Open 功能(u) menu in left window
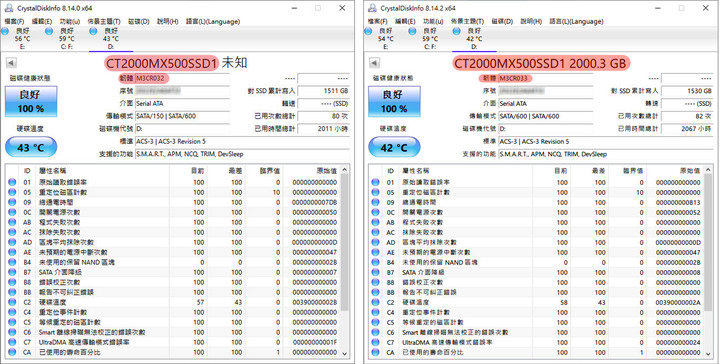 [70, 22]
